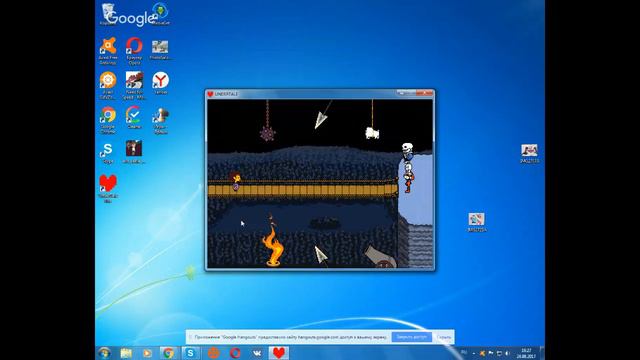The image size is (640, 360).
Task: Select the chess piece game shortcut
Action: tap(160, 120)
